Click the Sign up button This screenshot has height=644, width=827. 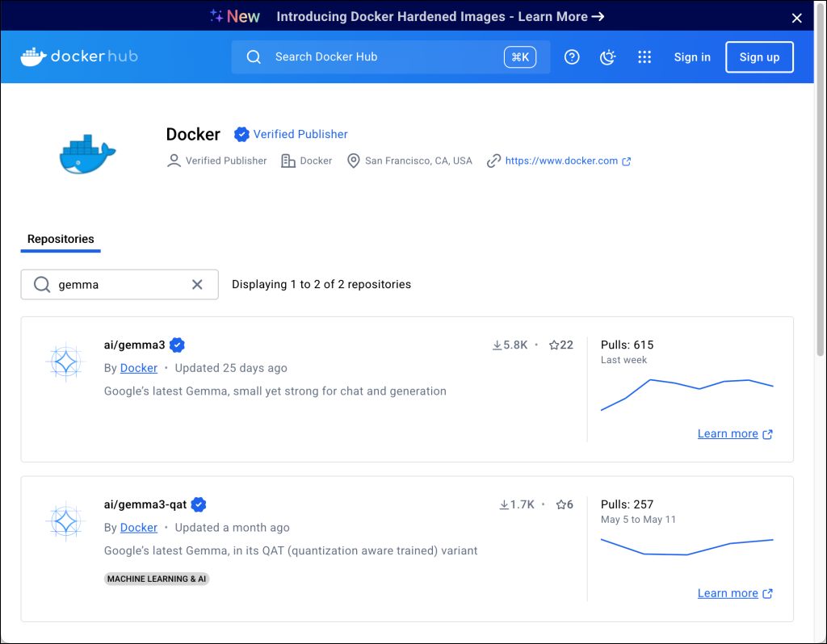tap(759, 57)
